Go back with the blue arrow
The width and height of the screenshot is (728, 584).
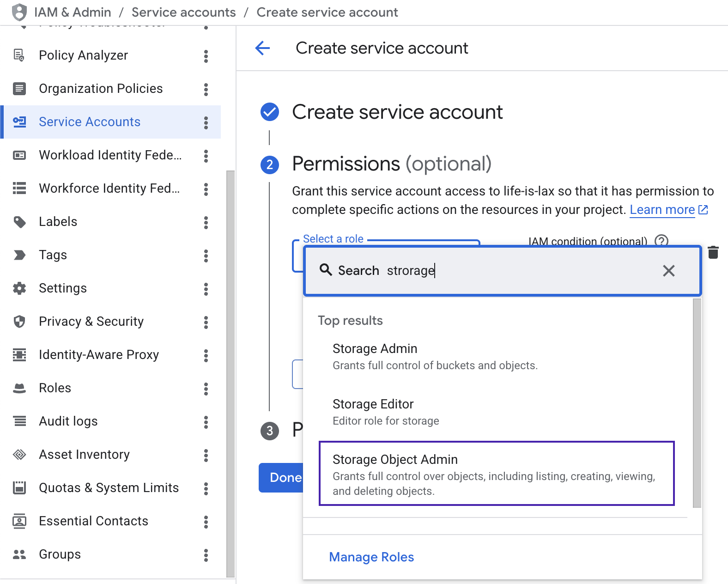(x=262, y=48)
